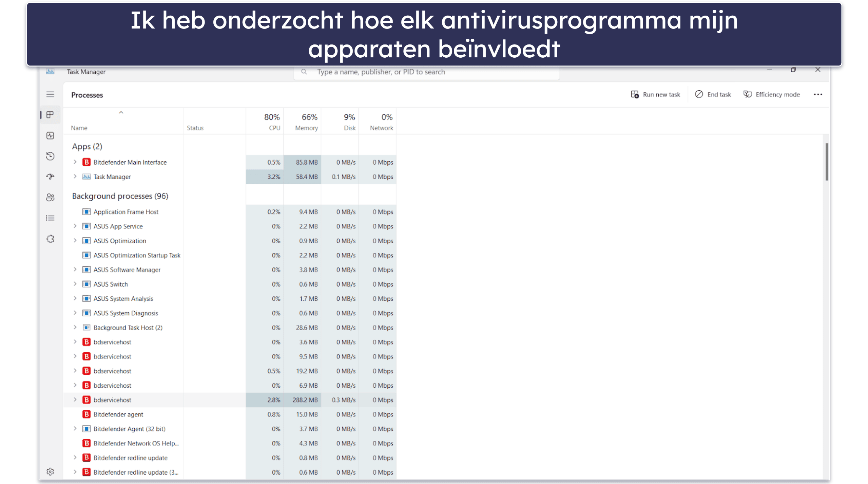Click the 85.8 MB memory value

306,162
